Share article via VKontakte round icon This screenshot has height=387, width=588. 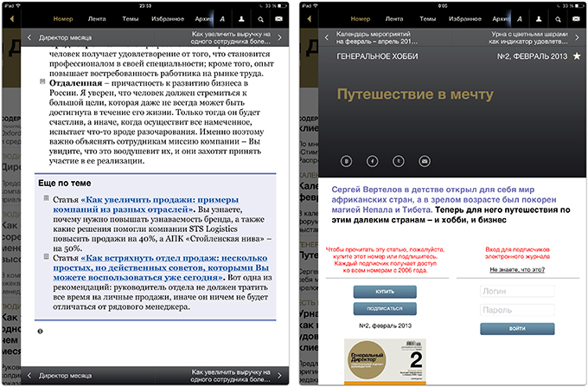pos(346,161)
